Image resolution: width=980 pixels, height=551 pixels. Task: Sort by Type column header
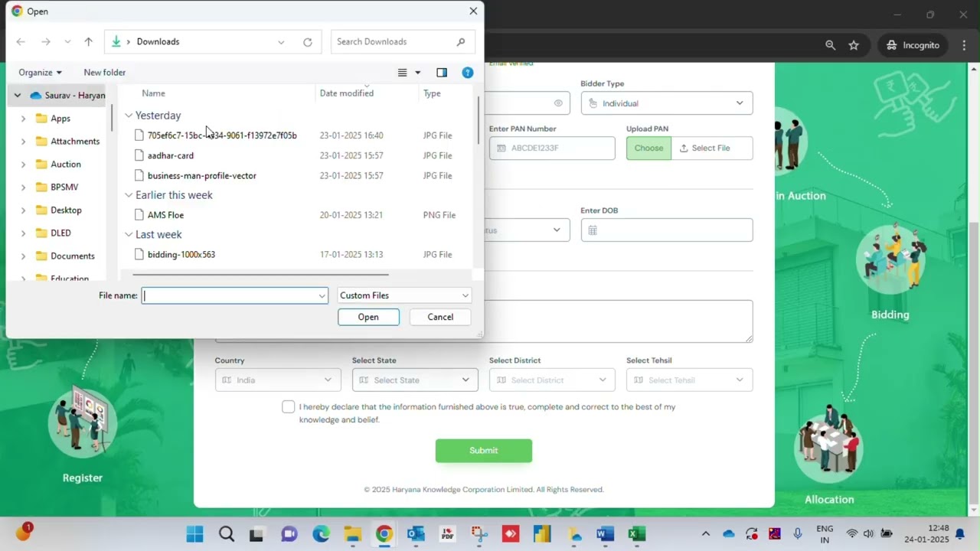(432, 93)
